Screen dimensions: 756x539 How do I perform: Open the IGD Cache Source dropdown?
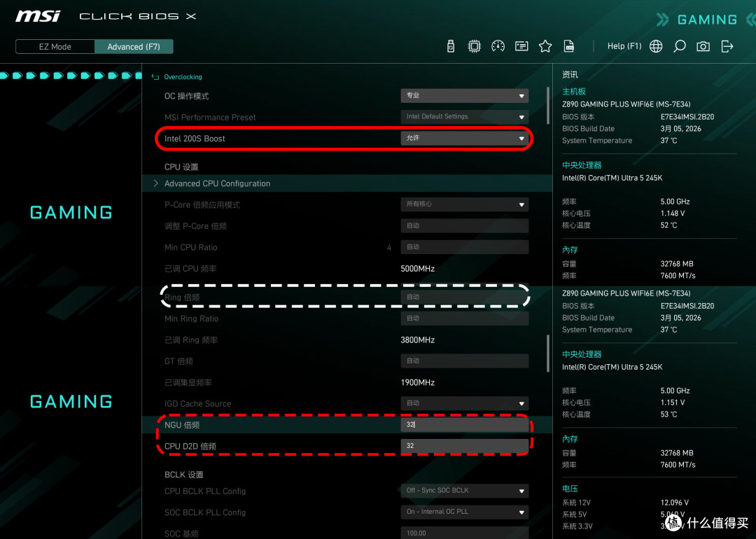tap(464, 403)
